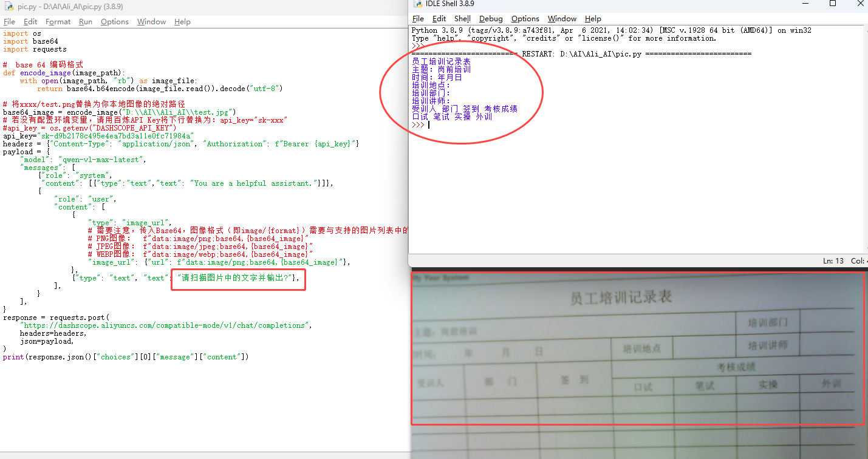Open Options menu in IDLE Shell window

click(525, 19)
